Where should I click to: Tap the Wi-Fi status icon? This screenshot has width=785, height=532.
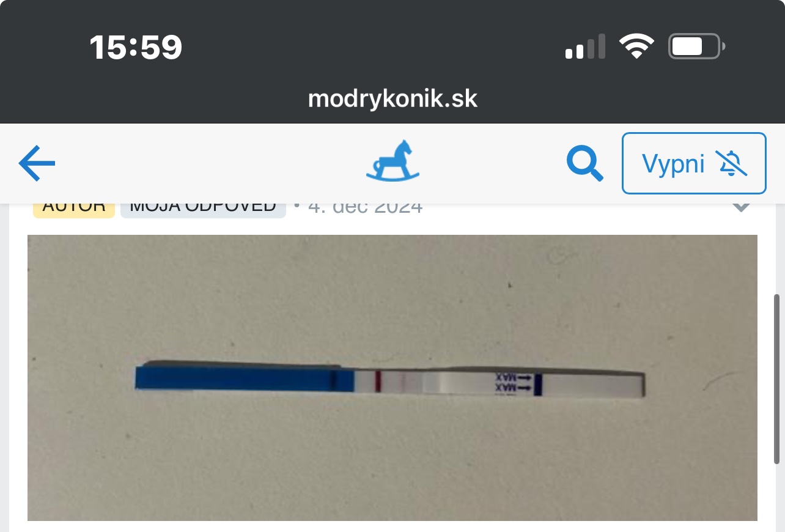[637, 46]
